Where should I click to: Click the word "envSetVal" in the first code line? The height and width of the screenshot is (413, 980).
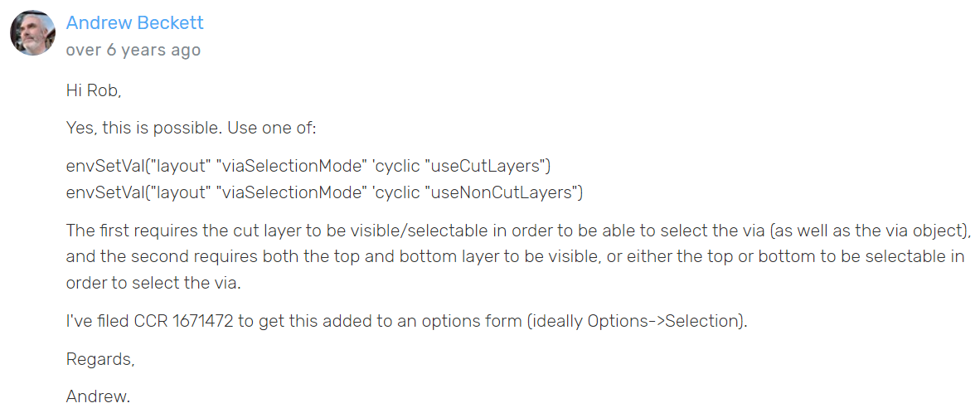coord(100,168)
